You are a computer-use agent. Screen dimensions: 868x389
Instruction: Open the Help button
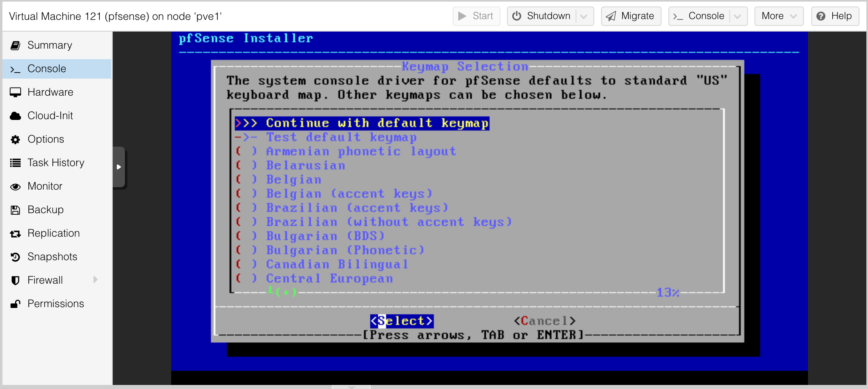(x=835, y=16)
